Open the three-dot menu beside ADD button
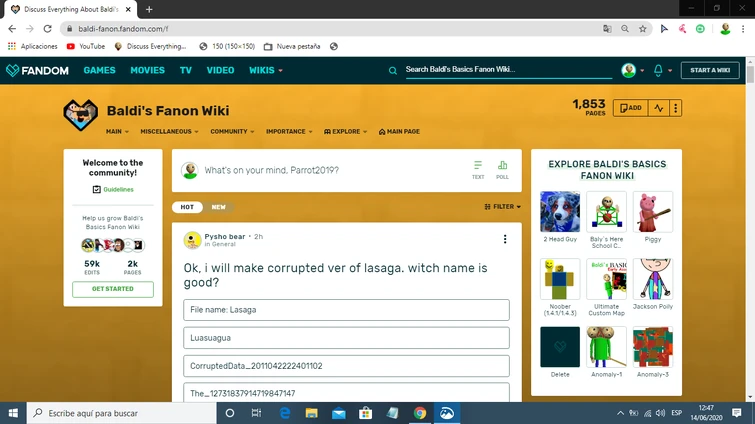The image size is (755, 424). 676,108
